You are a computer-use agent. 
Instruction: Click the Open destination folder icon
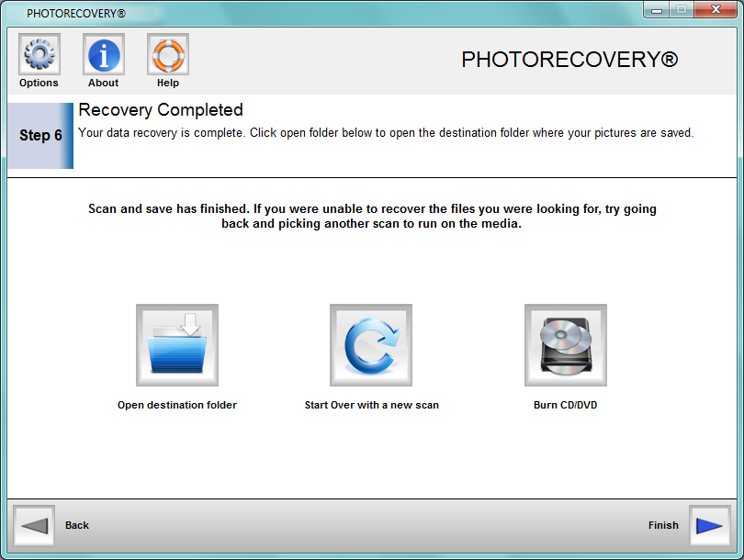point(177,345)
